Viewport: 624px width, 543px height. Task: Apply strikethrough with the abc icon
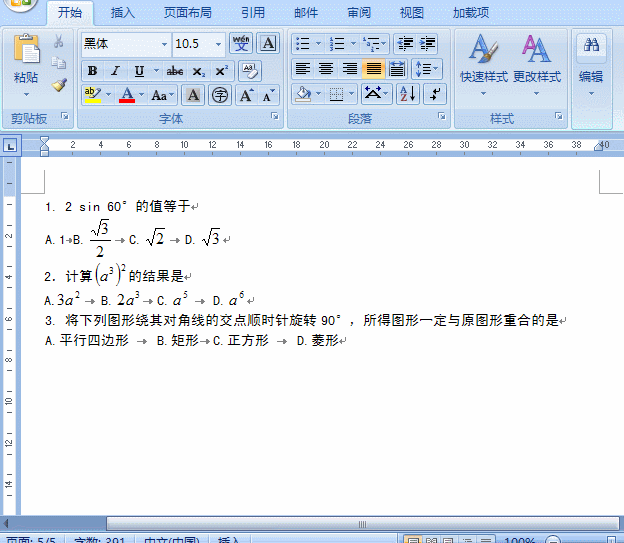(175, 71)
